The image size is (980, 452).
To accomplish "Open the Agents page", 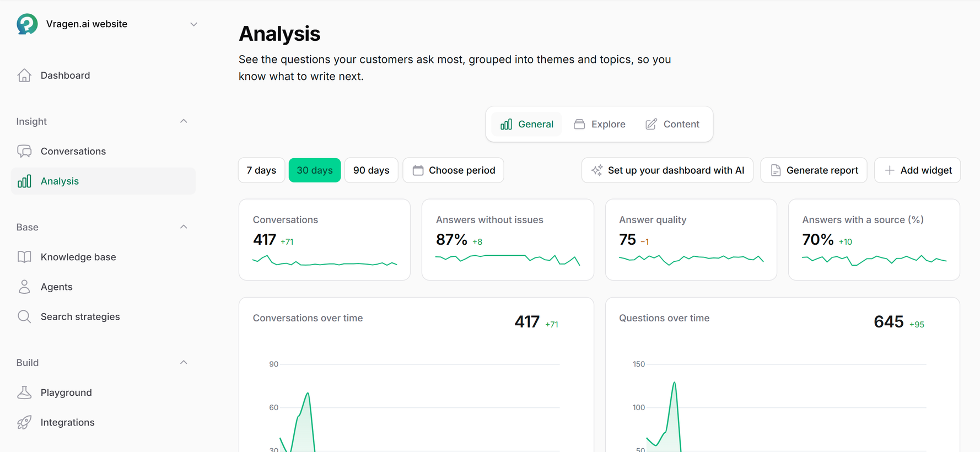I will 103,287.
